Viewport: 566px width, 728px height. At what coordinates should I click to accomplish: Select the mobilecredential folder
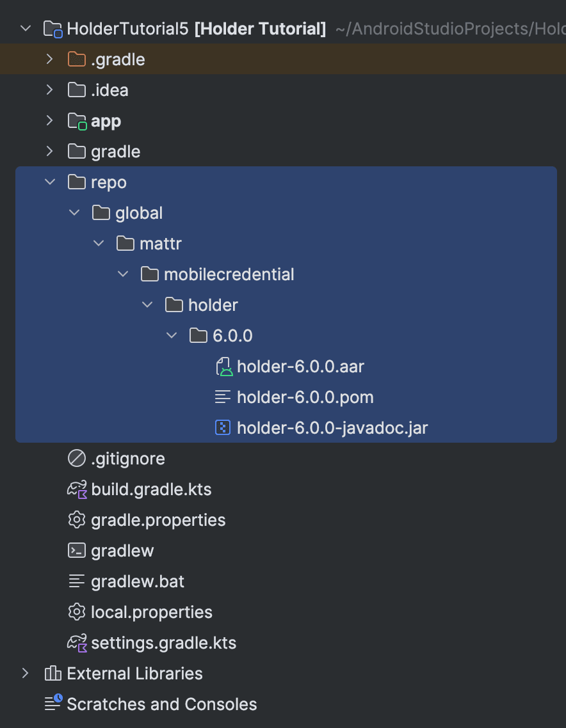[229, 274]
